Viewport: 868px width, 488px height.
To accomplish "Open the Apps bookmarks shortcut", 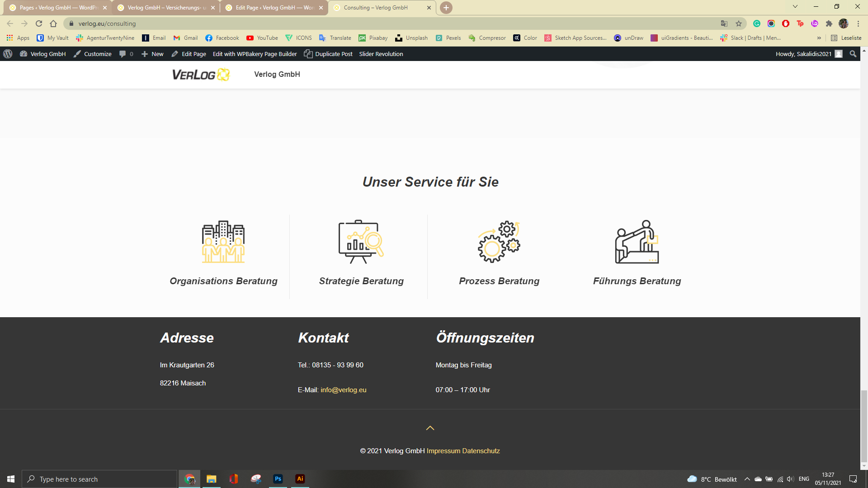I will (18, 38).
